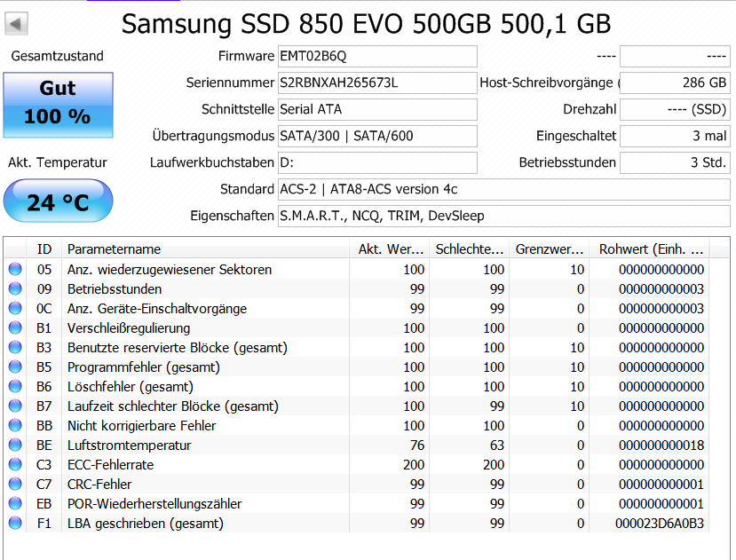Sort table by ID column header
The image size is (736, 560).
tap(44, 248)
